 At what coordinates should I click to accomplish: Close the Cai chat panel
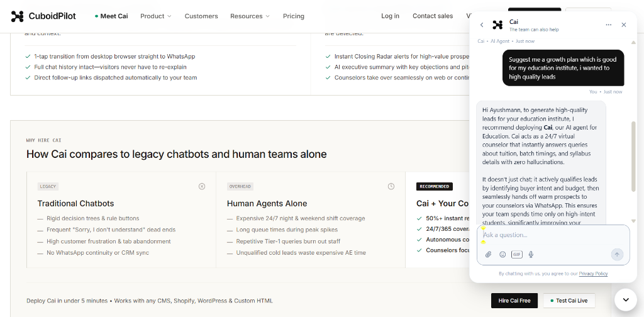coord(624,25)
